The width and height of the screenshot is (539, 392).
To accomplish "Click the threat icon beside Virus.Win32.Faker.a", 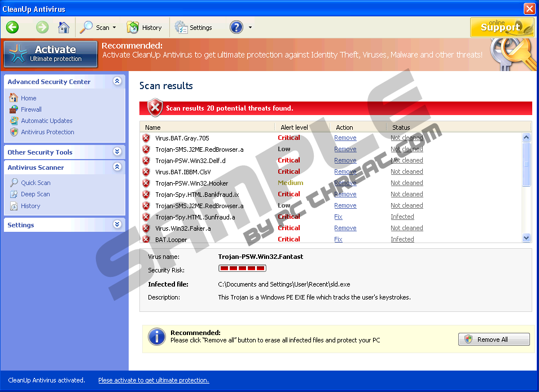I will coord(146,228).
